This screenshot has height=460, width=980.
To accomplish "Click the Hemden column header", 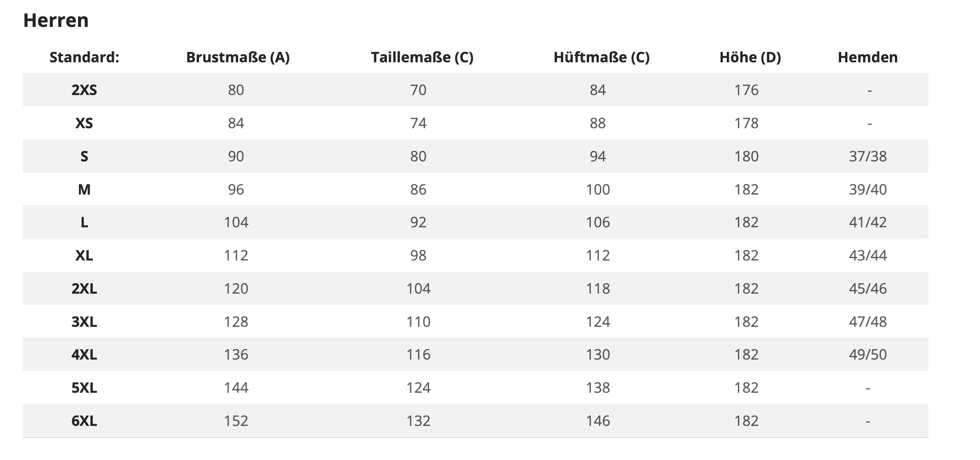I will point(867,57).
